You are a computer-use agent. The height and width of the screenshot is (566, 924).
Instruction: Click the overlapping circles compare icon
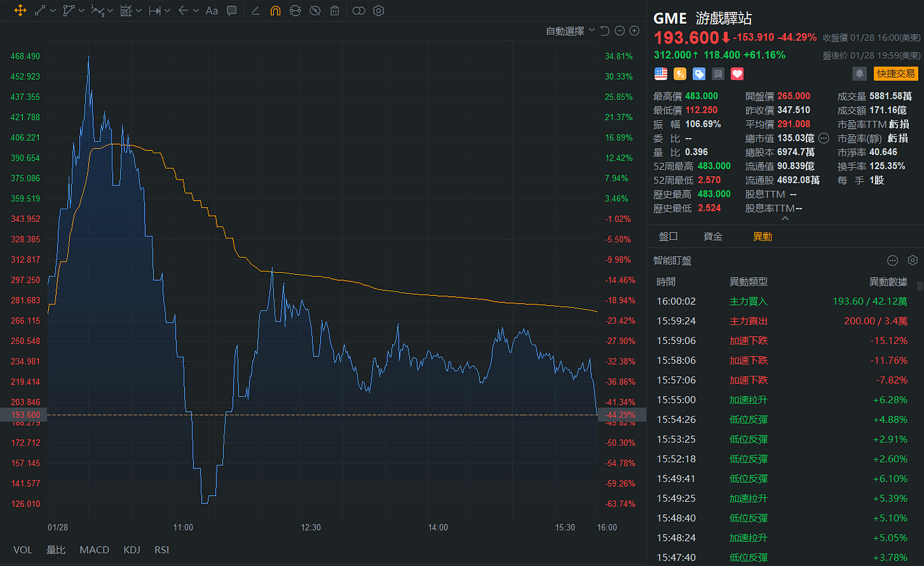358,11
